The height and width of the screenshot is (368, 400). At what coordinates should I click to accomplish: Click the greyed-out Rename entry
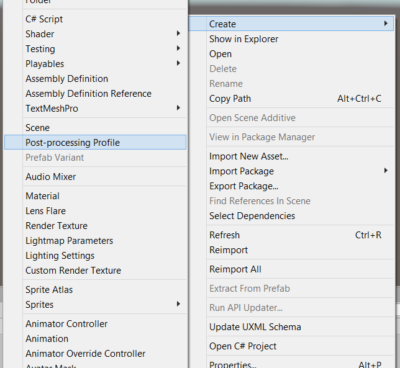pyautogui.click(x=291, y=84)
